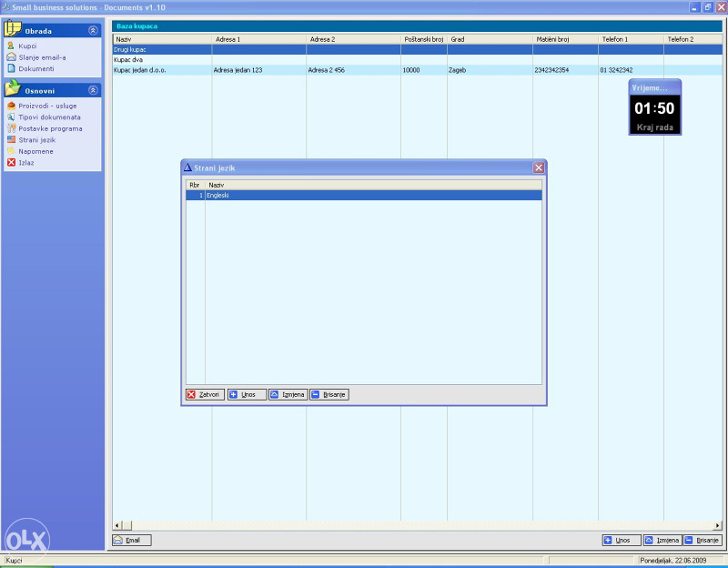Viewport: 728px width, 568px height.
Task: Select the Kupac jedan d.o.o. row
Action: tap(417, 70)
